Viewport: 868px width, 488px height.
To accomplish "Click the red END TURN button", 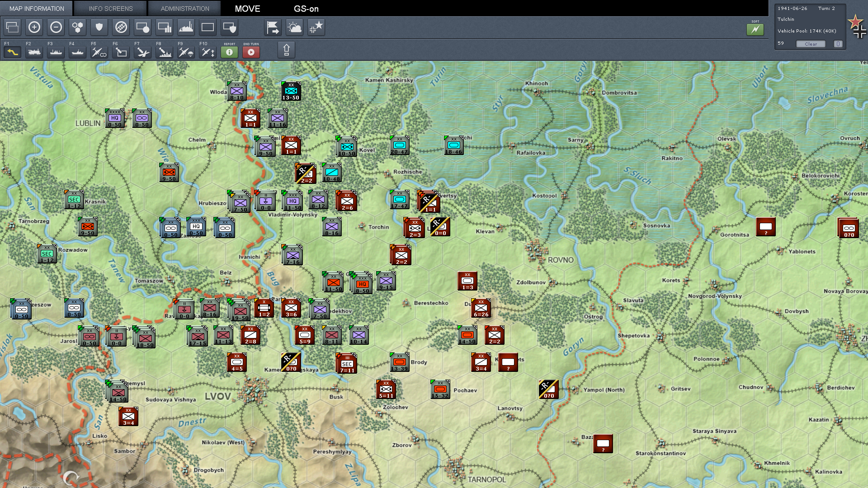I will (251, 52).
